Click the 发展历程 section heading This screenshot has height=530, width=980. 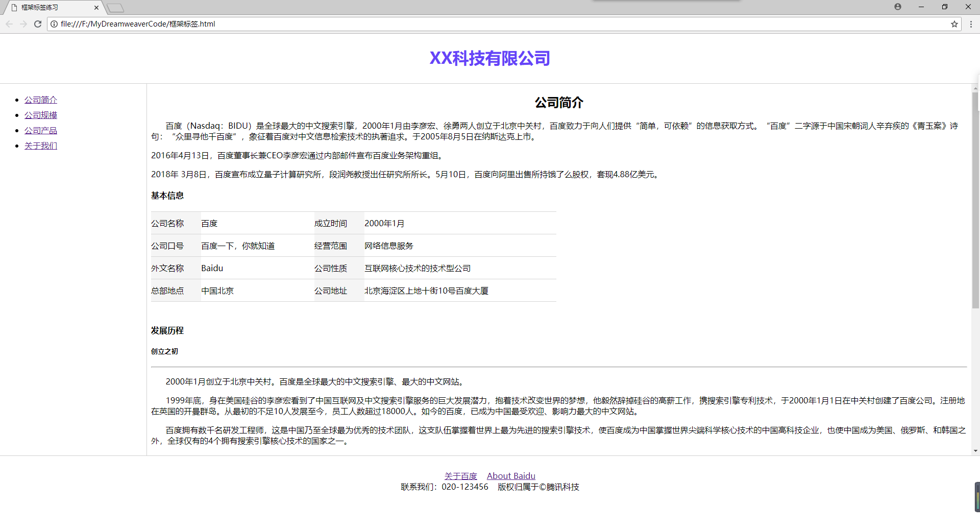click(167, 331)
